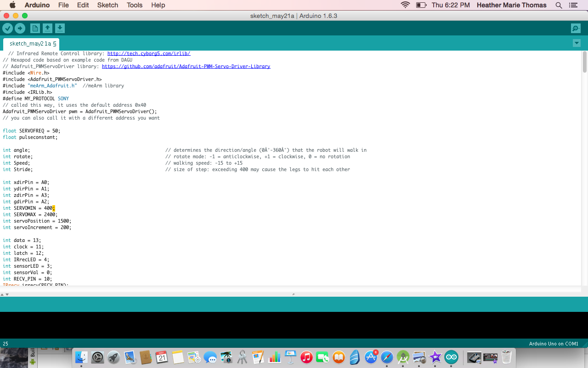Viewport: 588px width, 368px height.
Task: Click the 'int Stride;' declaration
Action: tap(17, 169)
